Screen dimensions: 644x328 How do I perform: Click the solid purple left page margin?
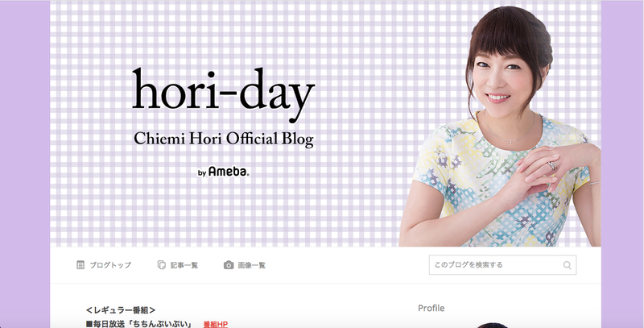click(x=25, y=164)
